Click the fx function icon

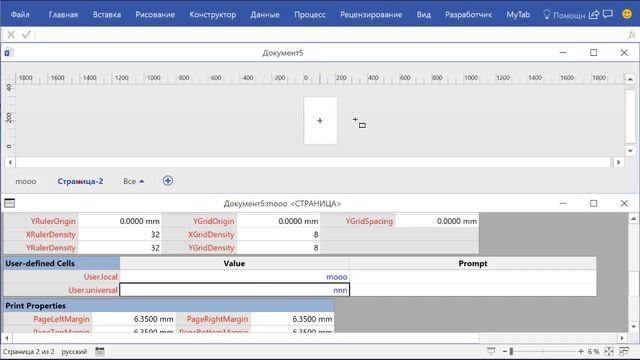[631, 35]
